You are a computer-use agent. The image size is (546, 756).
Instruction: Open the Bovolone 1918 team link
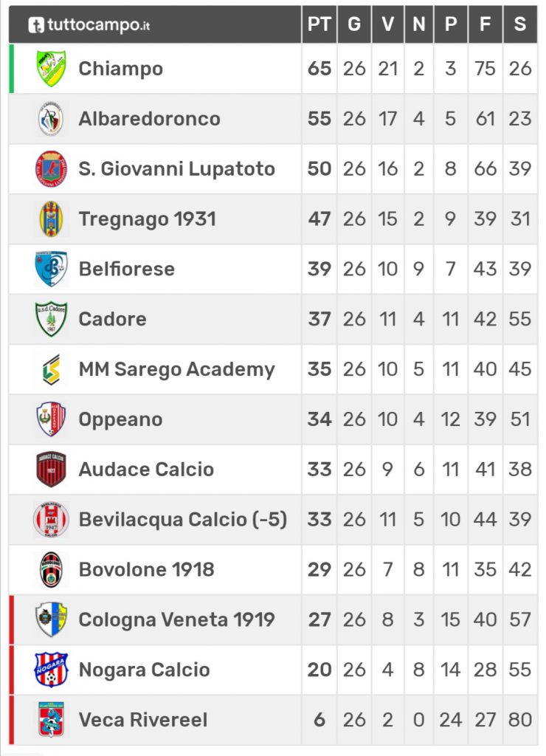147,569
